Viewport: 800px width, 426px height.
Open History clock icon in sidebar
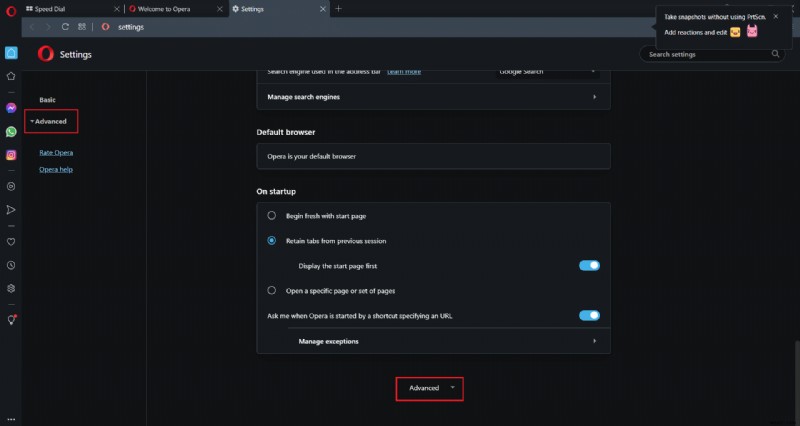click(x=11, y=265)
